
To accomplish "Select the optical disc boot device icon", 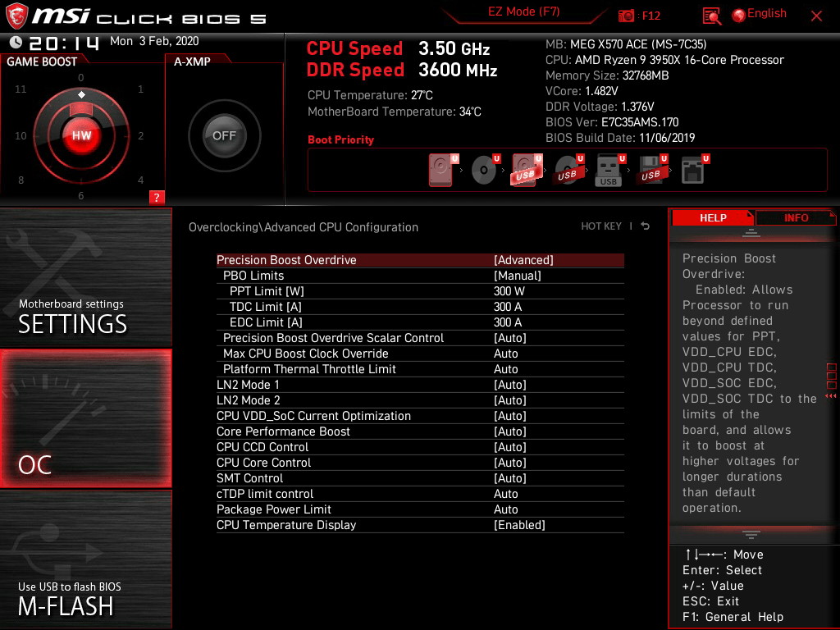I will (485, 170).
